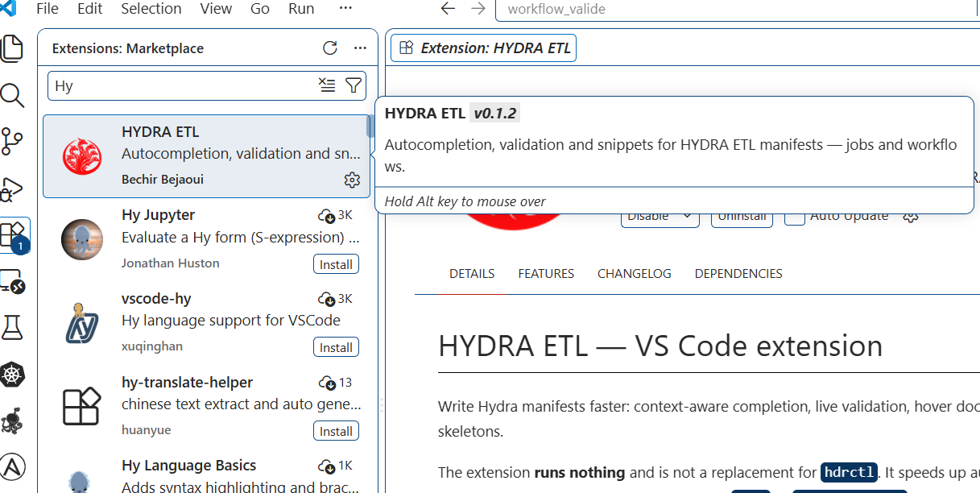980x493 pixels.
Task: Install the hy-translate-helper extension
Action: pyautogui.click(x=336, y=431)
